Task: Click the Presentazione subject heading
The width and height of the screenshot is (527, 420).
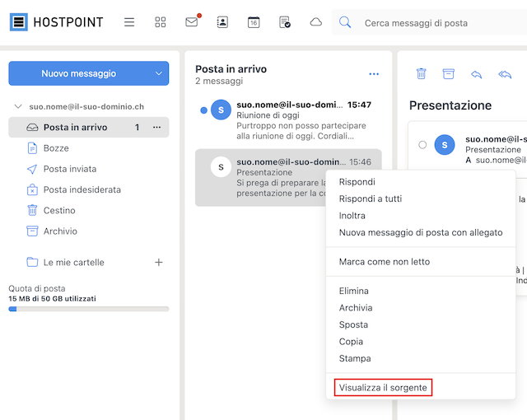Action: (x=450, y=105)
